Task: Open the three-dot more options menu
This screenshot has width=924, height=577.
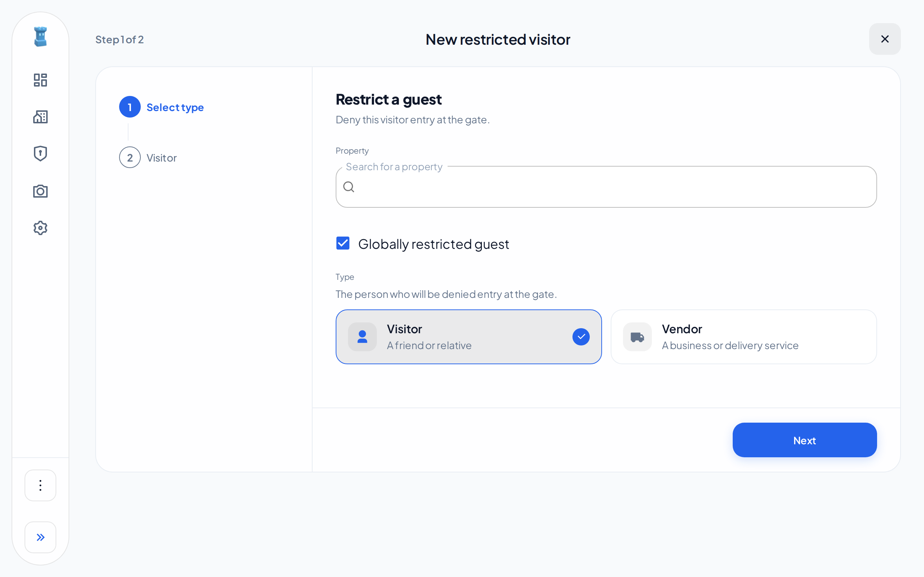Action: pos(40,485)
